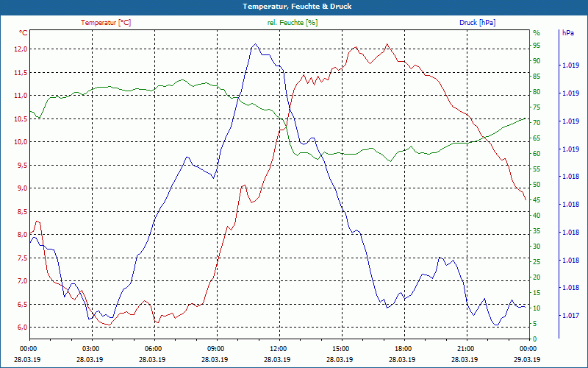588x368 pixels.
Task: Click the 85 humidity axis value
Action: [x=537, y=77]
